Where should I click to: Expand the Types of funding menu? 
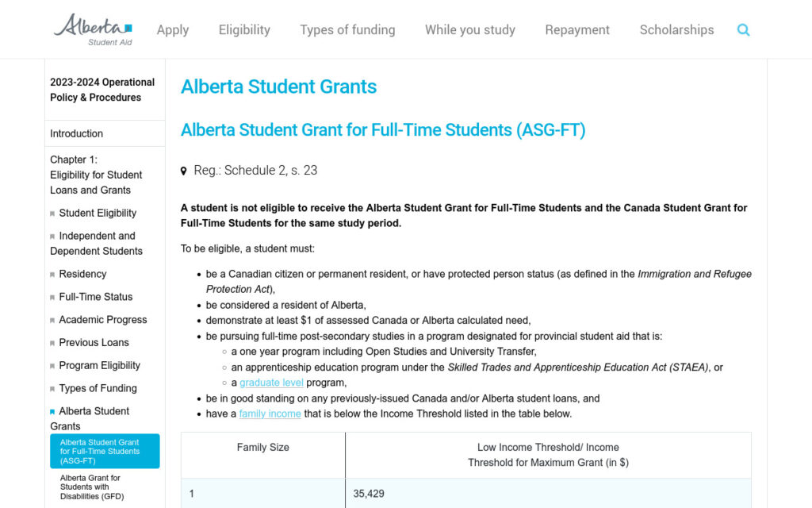coord(347,30)
